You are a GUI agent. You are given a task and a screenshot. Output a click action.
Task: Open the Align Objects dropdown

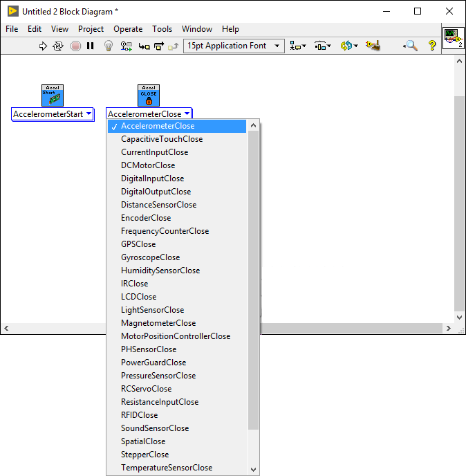[x=298, y=46]
